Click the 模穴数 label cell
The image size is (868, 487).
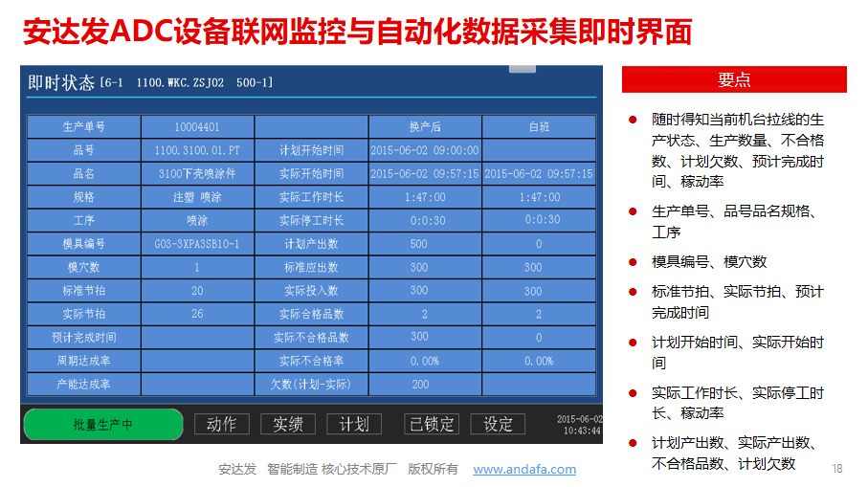83,267
